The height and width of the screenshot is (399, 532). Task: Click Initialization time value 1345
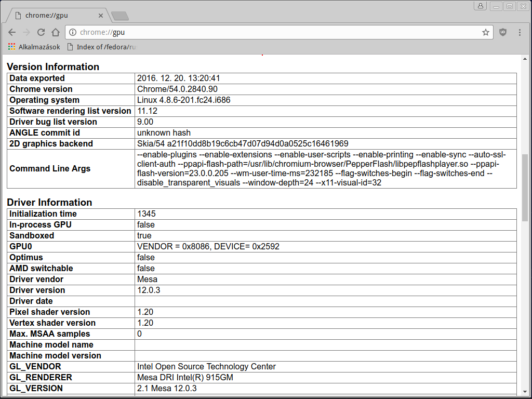point(146,214)
